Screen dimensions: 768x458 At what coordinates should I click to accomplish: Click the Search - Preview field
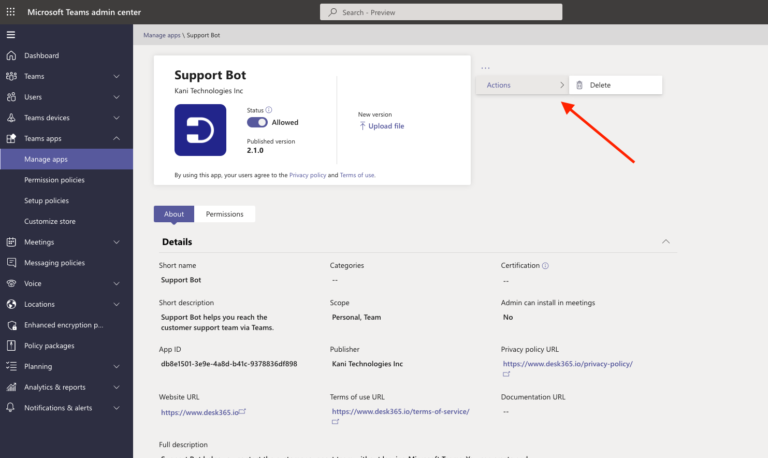pyautogui.click(x=441, y=12)
